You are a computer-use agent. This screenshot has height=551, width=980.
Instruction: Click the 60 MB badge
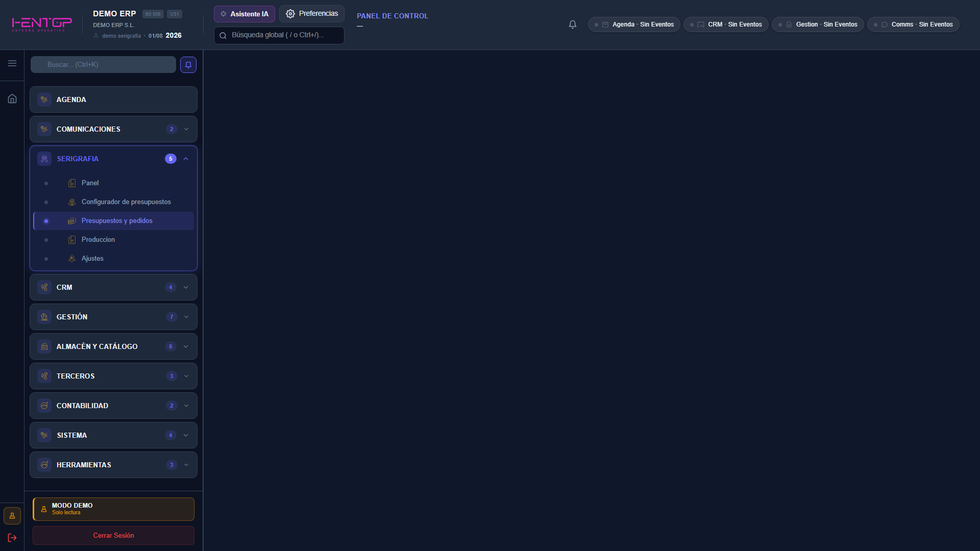coord(153,14)
